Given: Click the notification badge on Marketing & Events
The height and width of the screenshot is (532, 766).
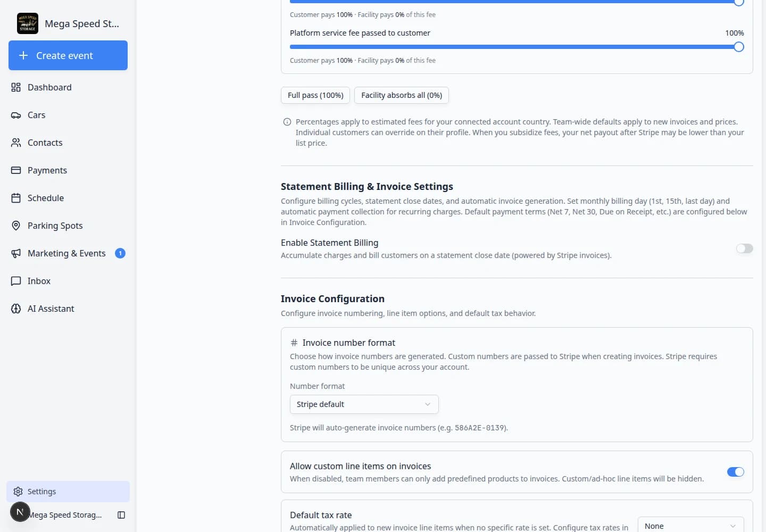Looking at the screenshot, I should tap(120, 253).
